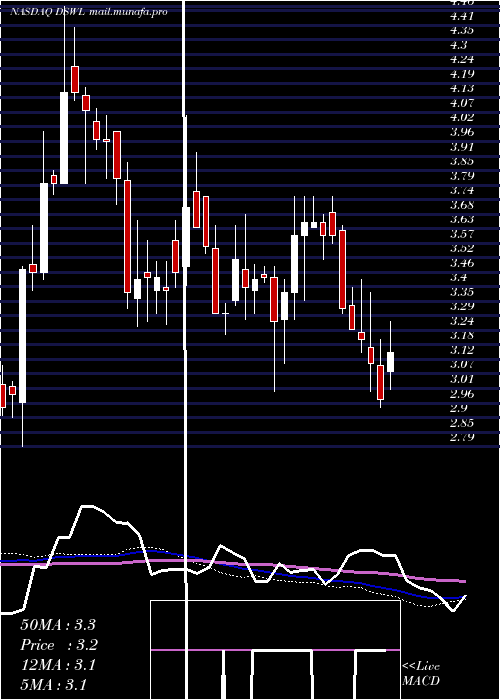
Task: Select the 3.74 price axis label
Action: coord(462,191)
